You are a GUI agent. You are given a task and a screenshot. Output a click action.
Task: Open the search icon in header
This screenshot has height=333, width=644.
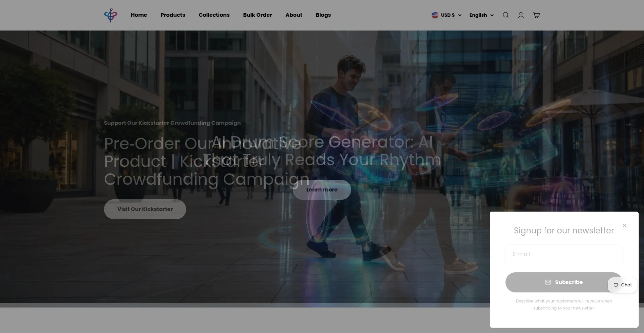505,15
